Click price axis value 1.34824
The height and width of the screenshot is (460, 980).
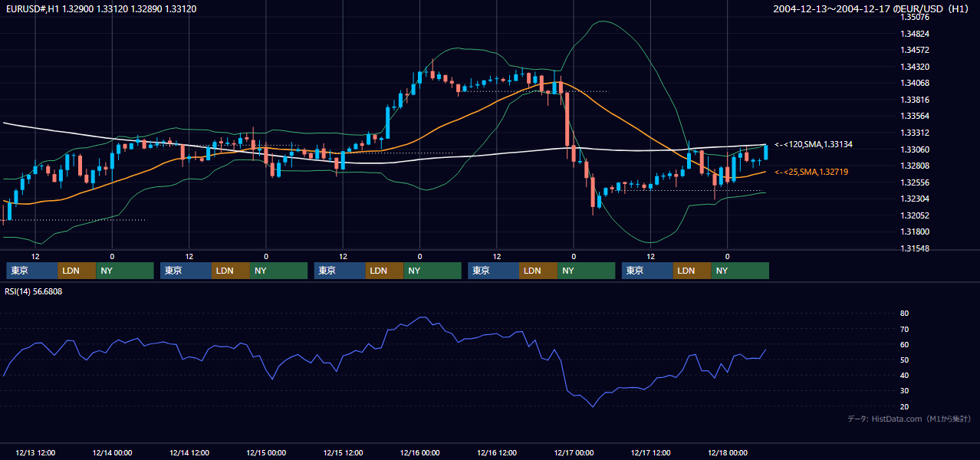coord(914,34)
